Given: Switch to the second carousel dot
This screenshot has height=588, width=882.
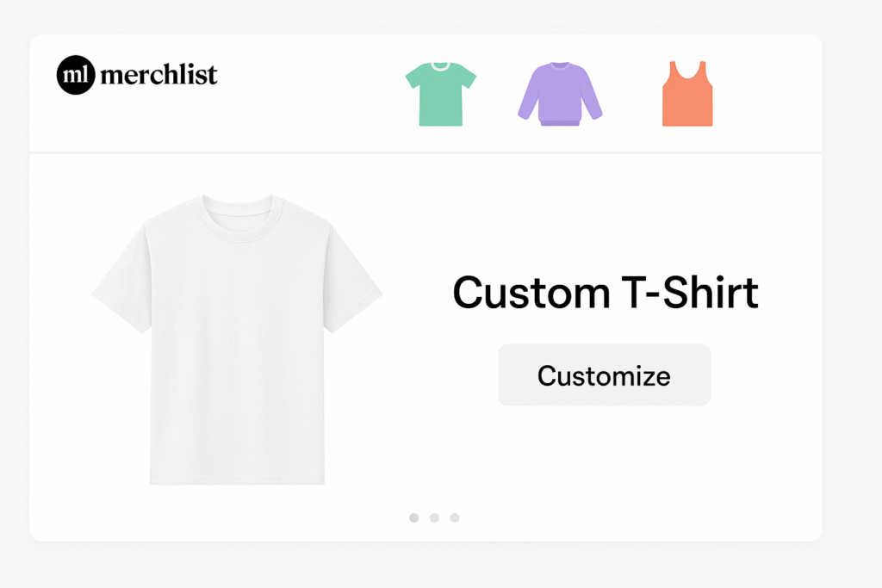Looking at the screenshot, I should 434,517.
